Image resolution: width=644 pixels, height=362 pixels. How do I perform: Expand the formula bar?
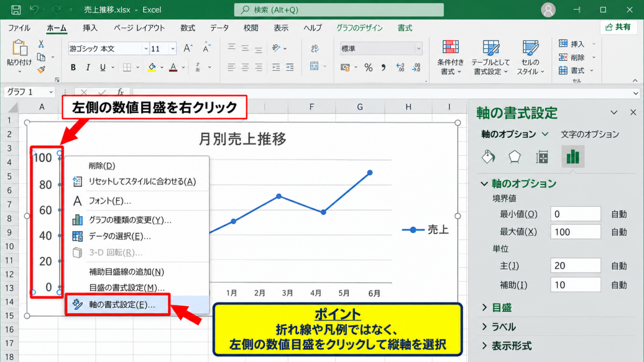coord(636,93)
